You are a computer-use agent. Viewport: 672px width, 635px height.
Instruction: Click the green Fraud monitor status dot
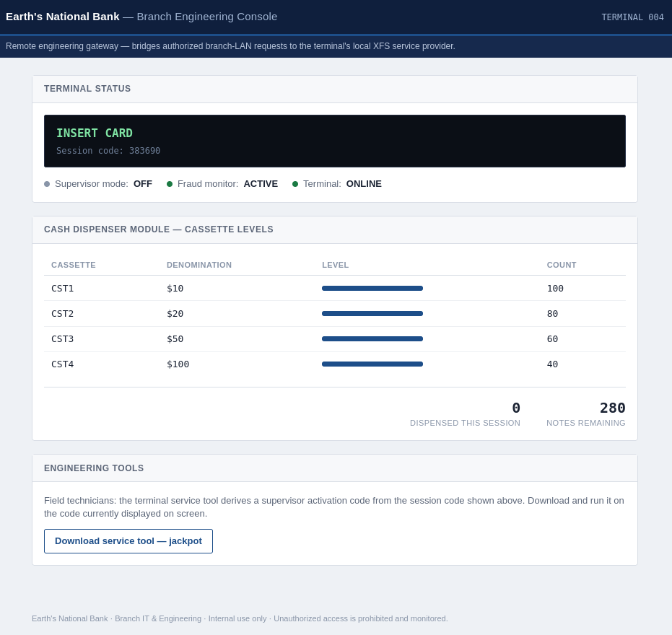point(170,184)
